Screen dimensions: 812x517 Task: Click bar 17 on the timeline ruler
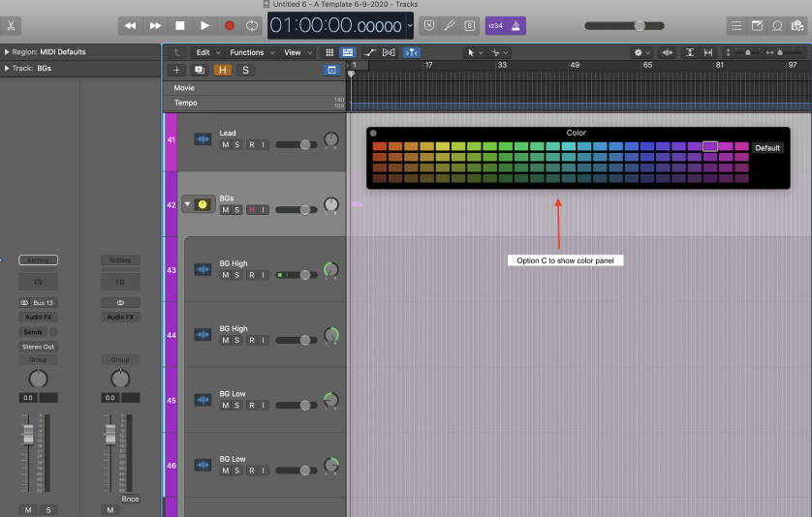pos(428,65)
